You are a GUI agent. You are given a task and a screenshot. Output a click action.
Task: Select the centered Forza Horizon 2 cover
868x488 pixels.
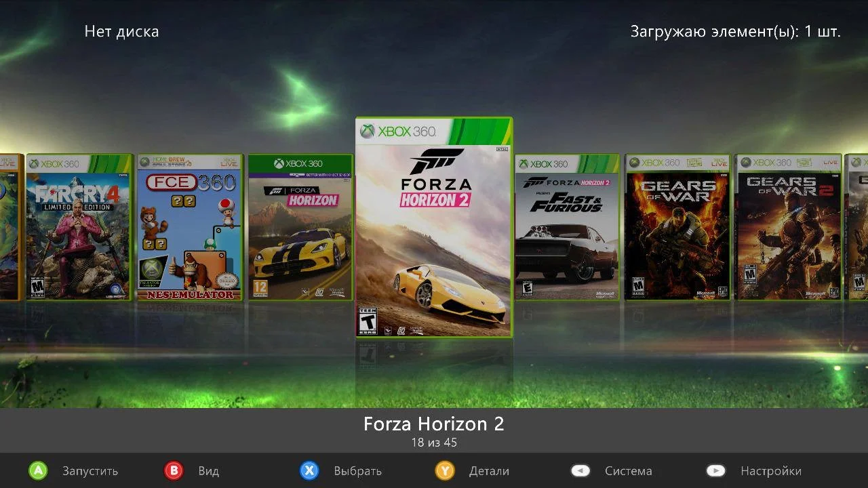click(x=434, y=227)
